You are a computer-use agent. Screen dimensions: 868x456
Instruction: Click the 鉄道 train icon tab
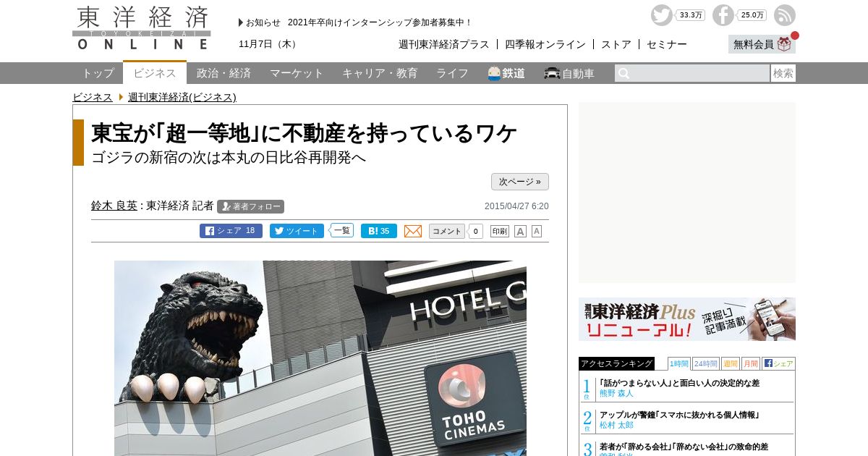point(506,73)
